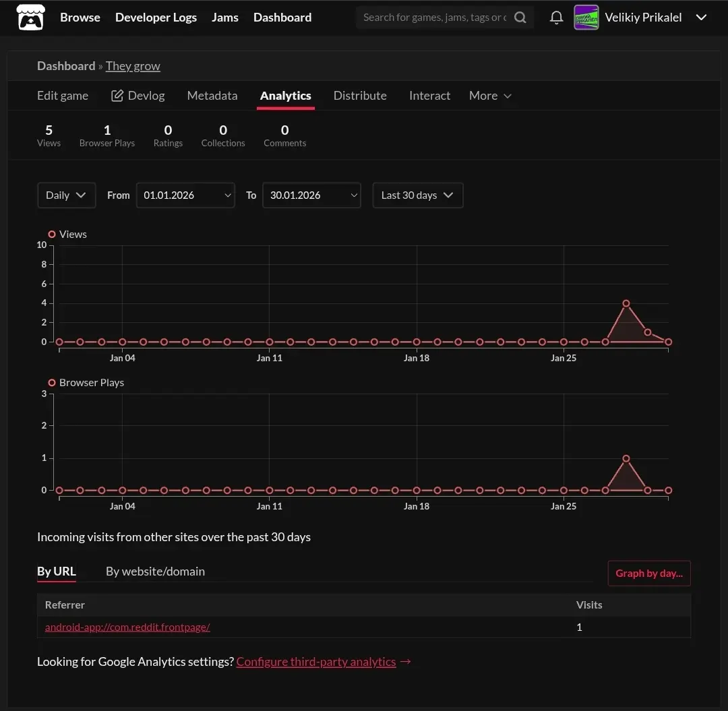728x711 pixels.
Task: Open the To date picker 30.01.2026
Action: click(x=311, y=195)
